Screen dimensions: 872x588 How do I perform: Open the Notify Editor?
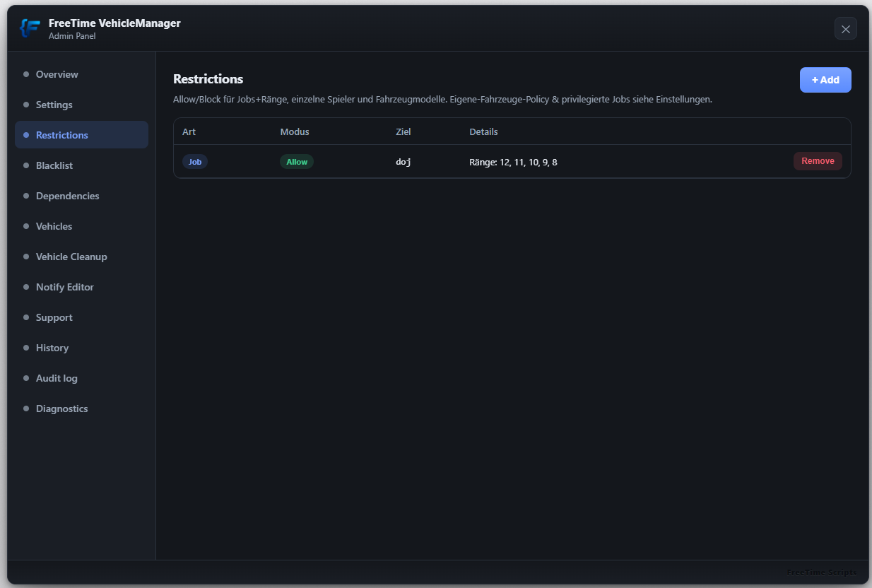point(81,287)
